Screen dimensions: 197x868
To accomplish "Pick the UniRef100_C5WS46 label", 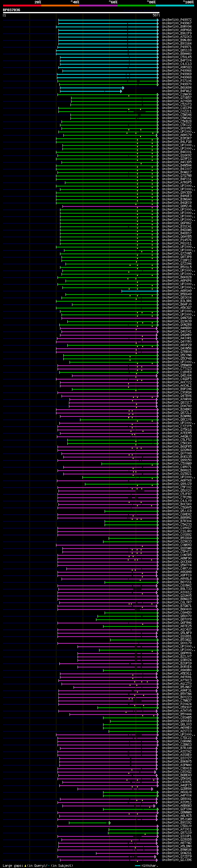I will tap(176, 115).
